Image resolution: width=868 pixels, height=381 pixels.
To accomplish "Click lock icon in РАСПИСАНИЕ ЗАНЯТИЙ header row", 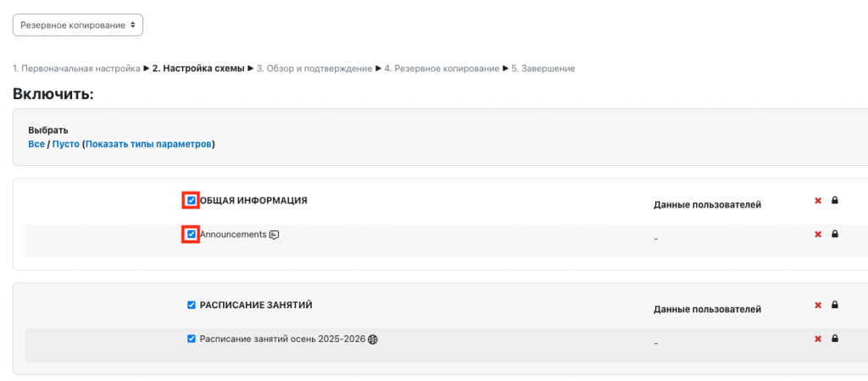I will point(835,305).
